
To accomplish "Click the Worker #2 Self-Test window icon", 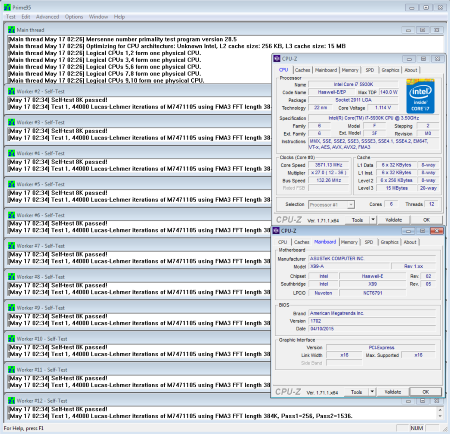I will tap(12, 91).
